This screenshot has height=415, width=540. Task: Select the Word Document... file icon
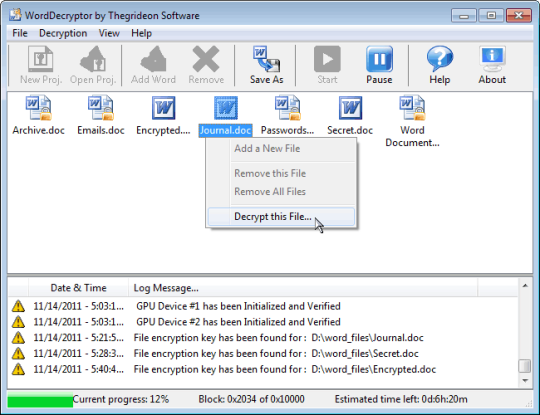click(412, 108)
